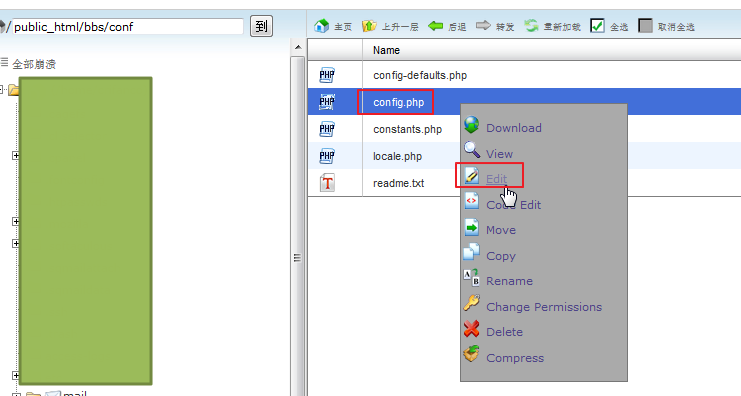Click the Up One Level (上升一层) folder icon

369,26
